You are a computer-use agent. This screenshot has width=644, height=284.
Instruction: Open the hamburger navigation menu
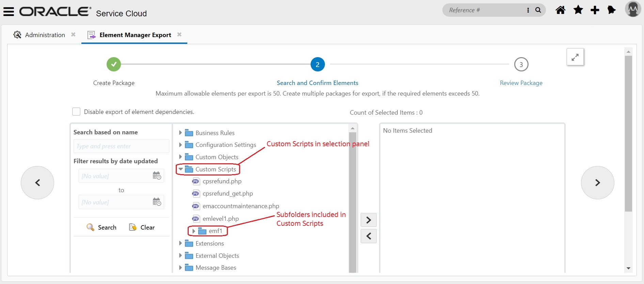pyautogui.click(x=9, y=12)
